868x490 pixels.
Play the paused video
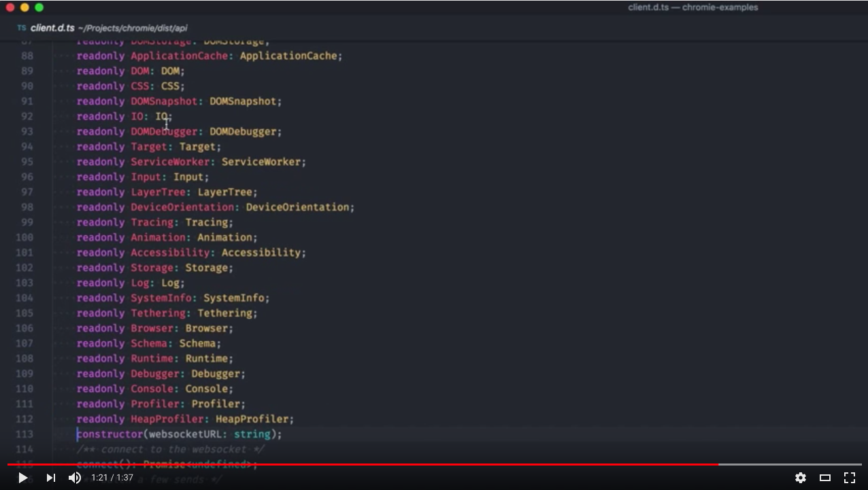pos(22,478)
